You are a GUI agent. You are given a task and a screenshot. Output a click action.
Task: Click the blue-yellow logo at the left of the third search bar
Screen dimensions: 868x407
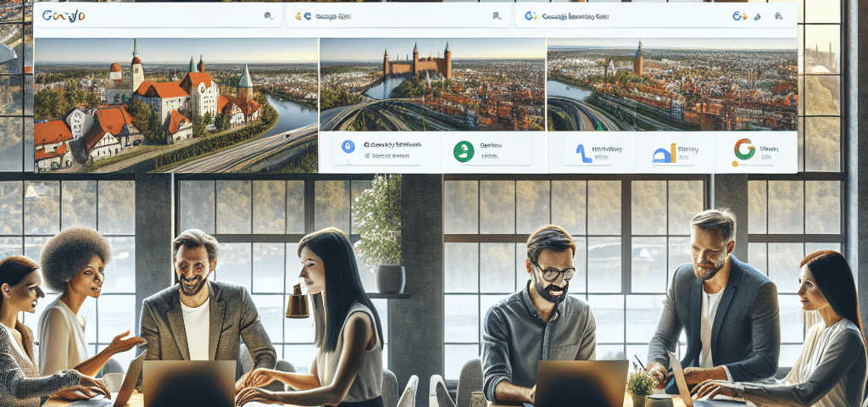coord(531,16)
